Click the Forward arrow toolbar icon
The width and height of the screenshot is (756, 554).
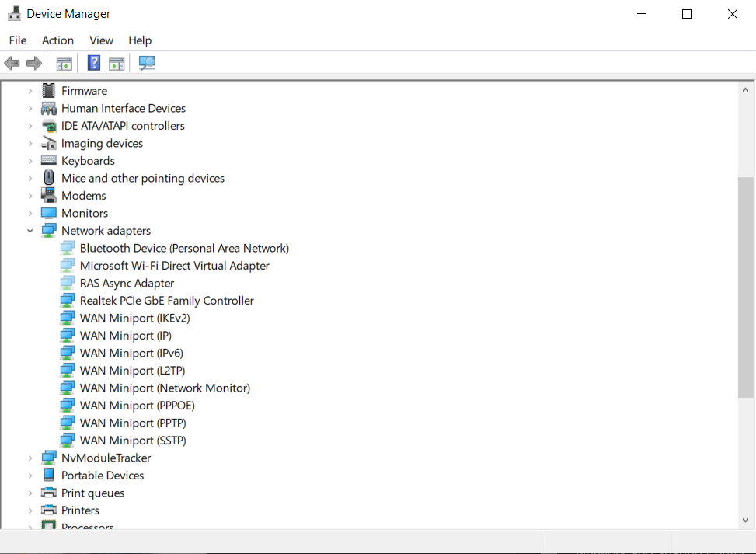point(33,63)
